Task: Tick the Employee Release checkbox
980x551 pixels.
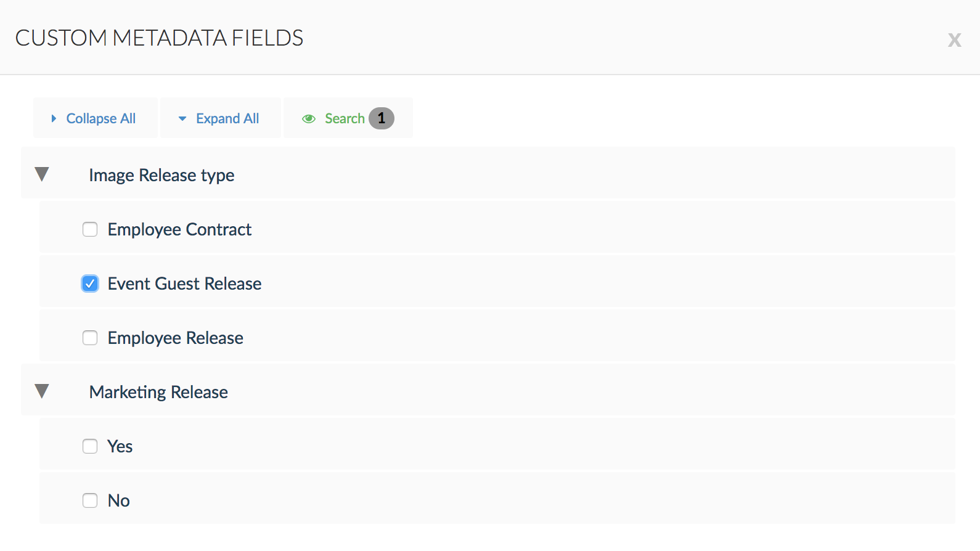Action: pos(90,338)
